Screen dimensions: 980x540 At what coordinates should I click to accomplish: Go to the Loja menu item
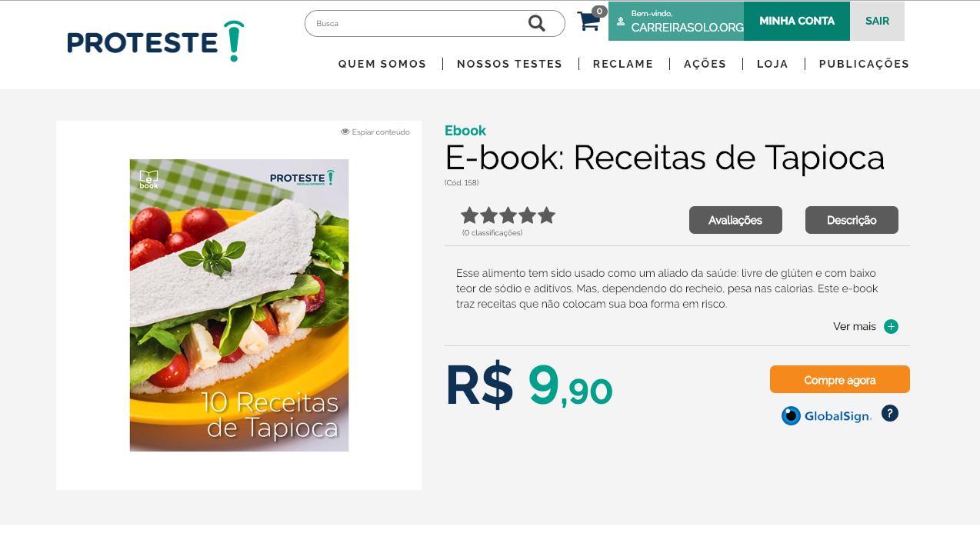coord(773,64)
